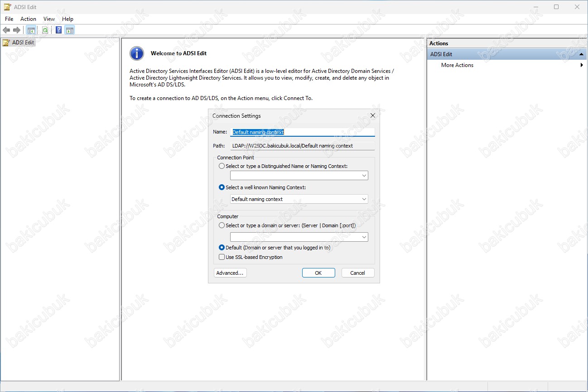Click the Name field in Connection Settings
This screenshot has height=392, width=588.
point(303,132)
